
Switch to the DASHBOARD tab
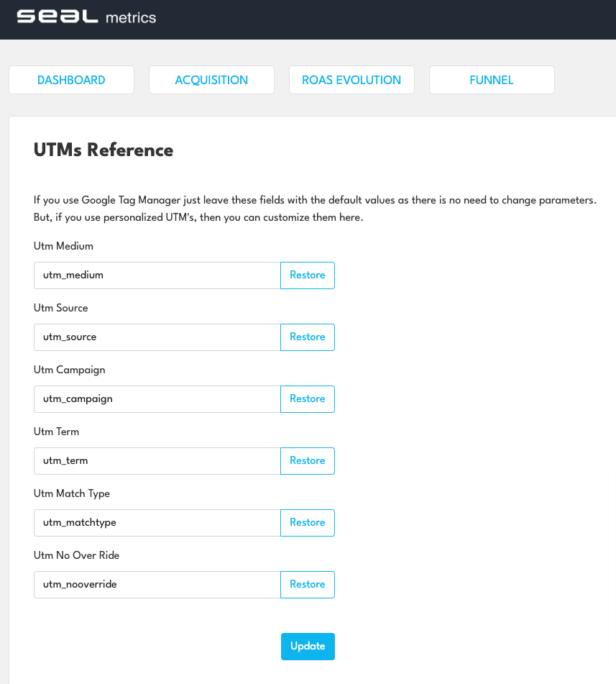coord(71,80)
